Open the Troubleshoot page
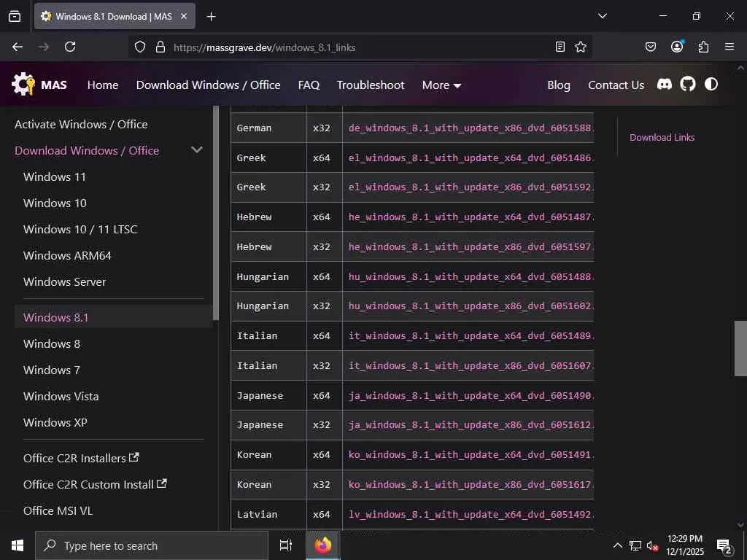Viewport: 747px width, 560px height. tap(371, 85)
